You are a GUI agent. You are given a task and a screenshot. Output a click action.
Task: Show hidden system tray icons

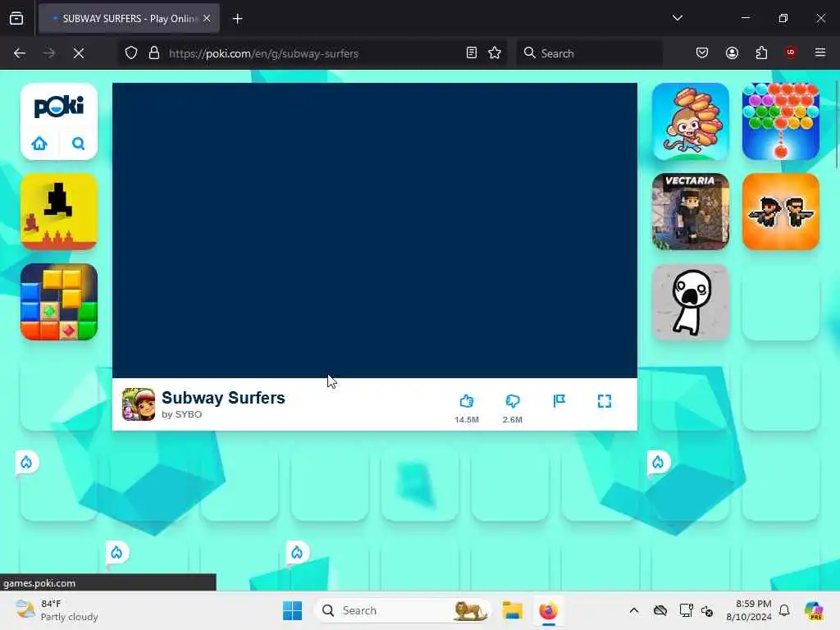coord(634,610)
